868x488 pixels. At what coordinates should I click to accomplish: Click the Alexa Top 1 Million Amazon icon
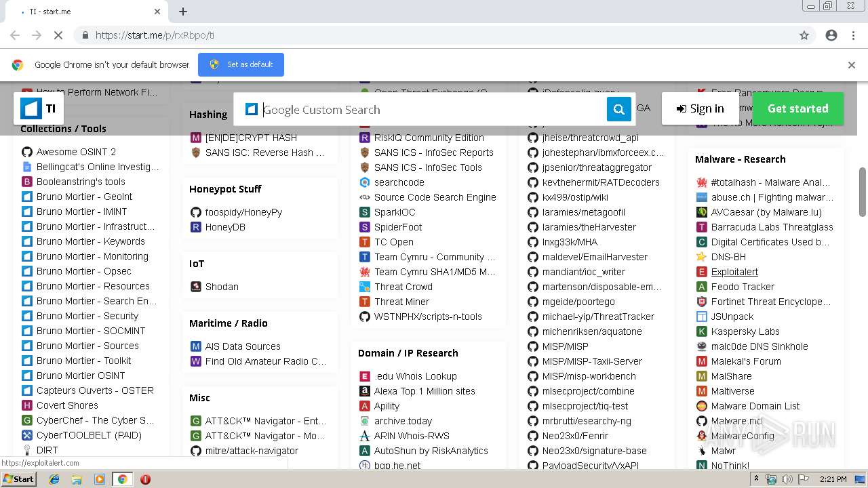pos(365,391)
